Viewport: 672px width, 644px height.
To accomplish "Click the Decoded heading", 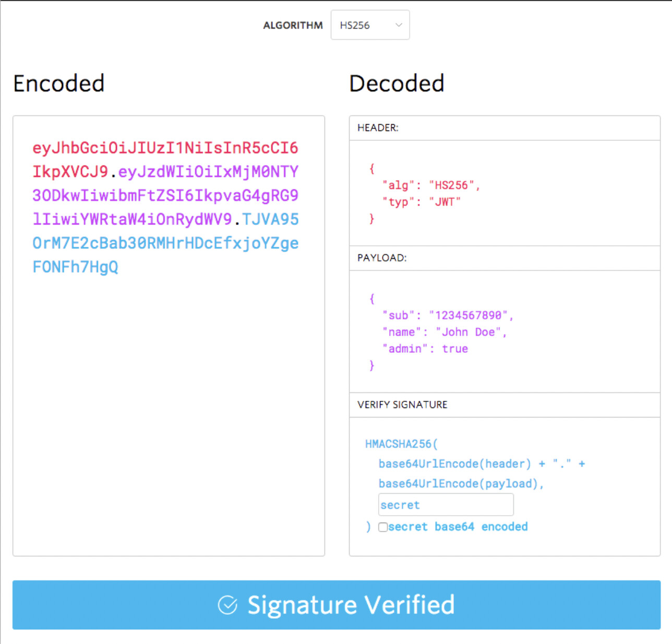I will pos(397,84).
